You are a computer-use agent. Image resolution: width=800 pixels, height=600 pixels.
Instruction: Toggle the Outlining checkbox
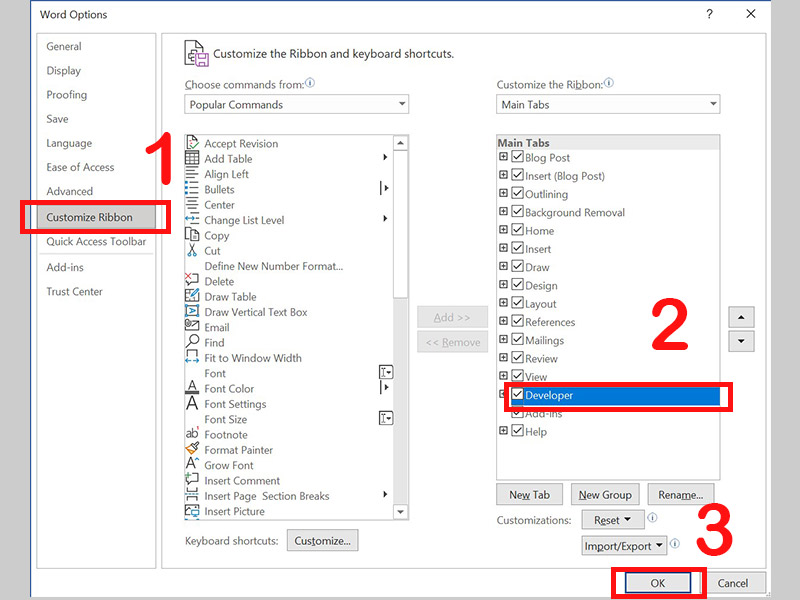pos(517,193)
